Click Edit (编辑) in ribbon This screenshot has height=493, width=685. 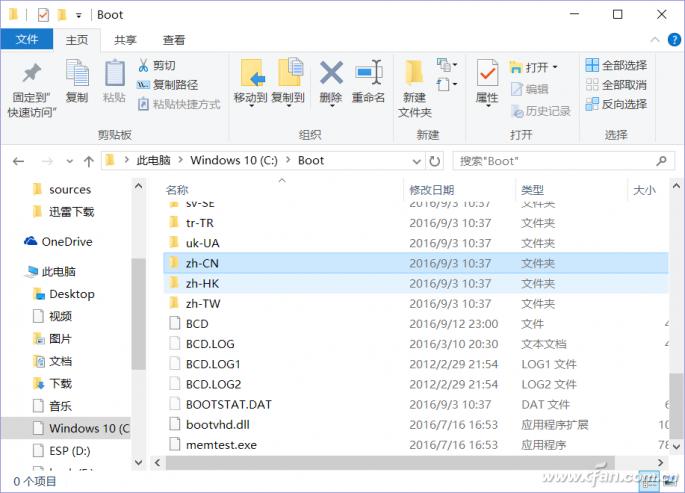click(x=529, y=89)
